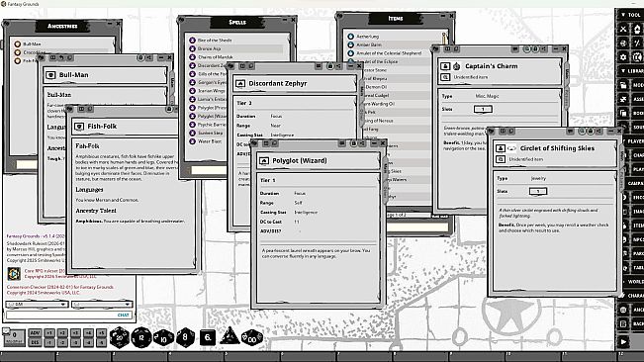This screenshot has width=644, height=362.
Task: Roll the d8 die
Action: click(x=186, y=337)
